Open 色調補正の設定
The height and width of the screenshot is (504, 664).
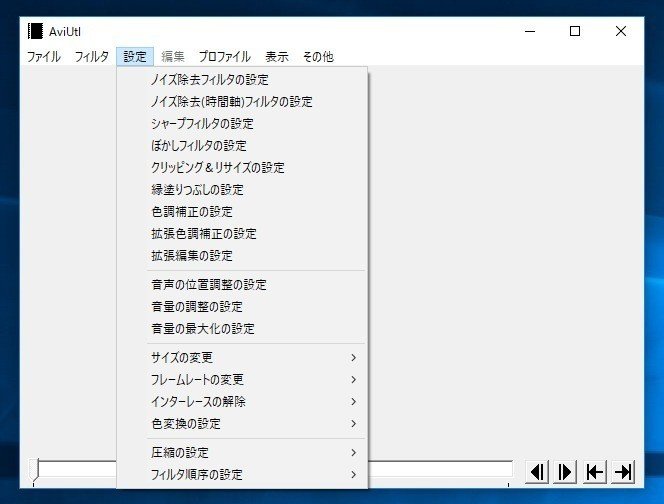point(242,212)
